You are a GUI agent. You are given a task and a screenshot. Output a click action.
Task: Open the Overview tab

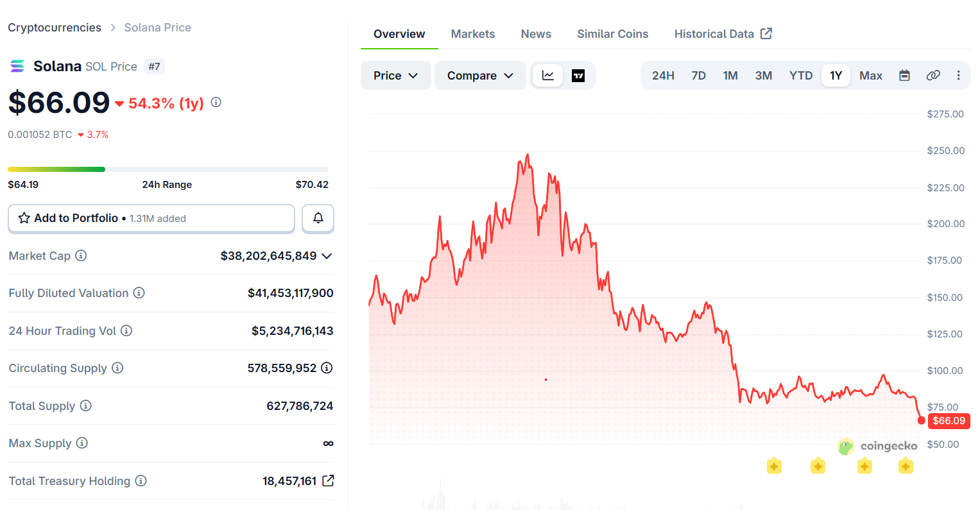[399, 34]
